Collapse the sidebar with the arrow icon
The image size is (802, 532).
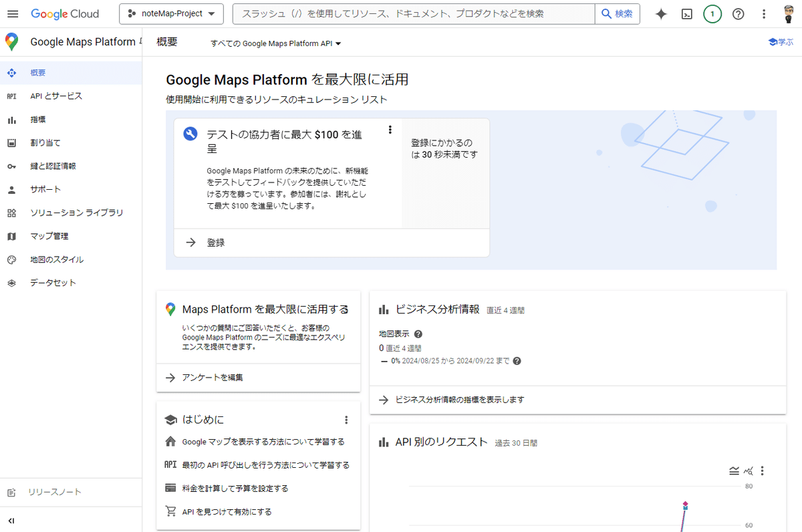[11, 521]
